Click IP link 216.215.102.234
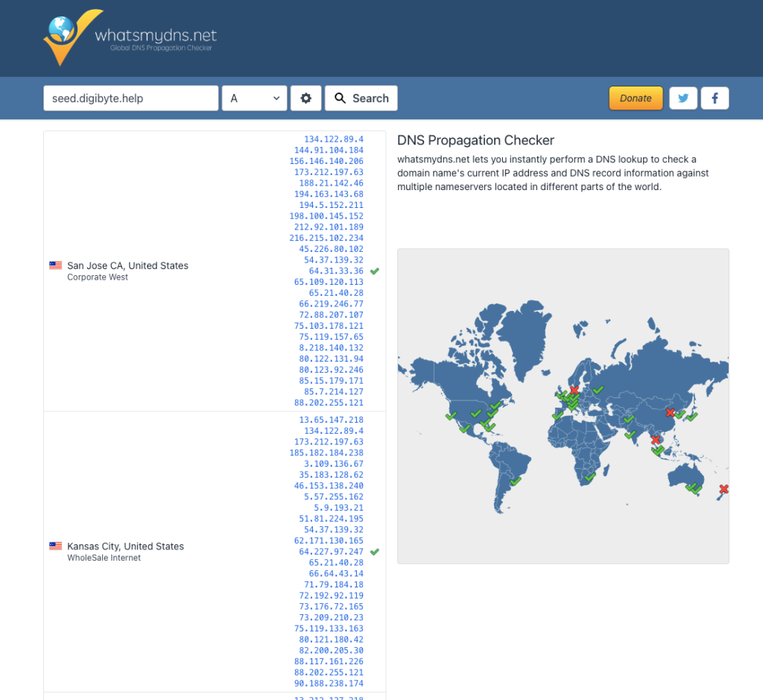Image resolution: width=763 pixels, height=700 pixels. pyautogui.click(x=326, y=239)
